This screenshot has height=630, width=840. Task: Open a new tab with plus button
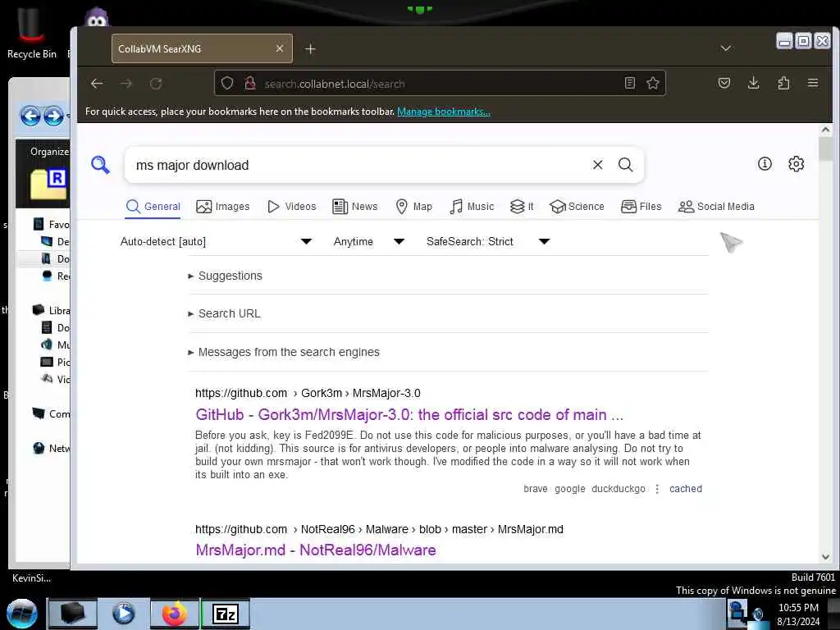tap(310, 48)
